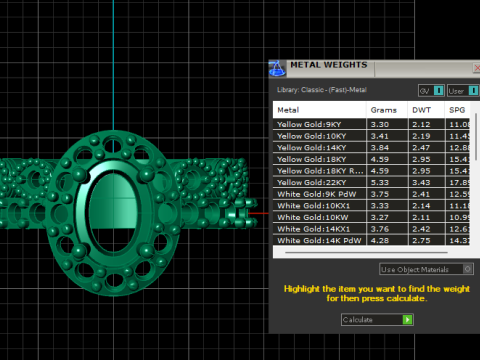Select the Yellow Gold:10KY row

[x=371, y=136]
